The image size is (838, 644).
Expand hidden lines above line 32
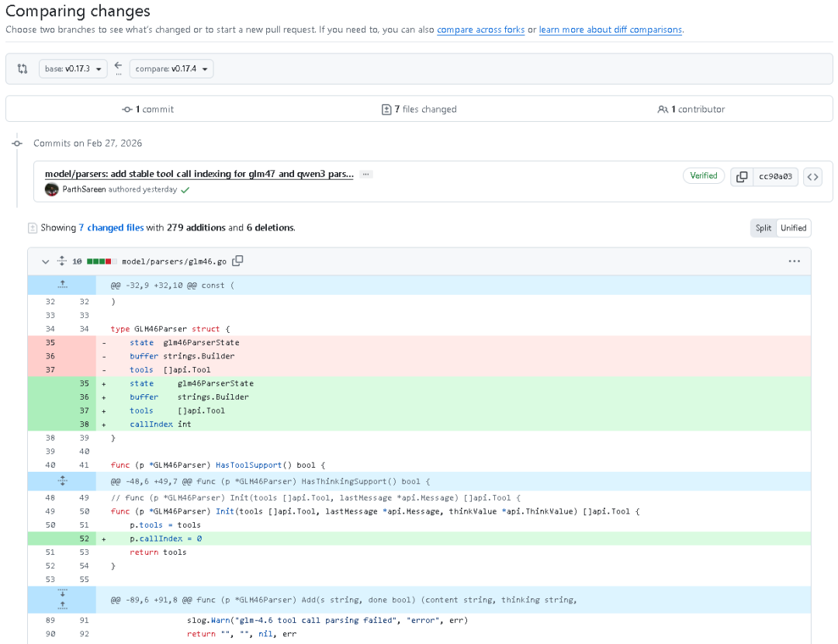click(x=62, y=285)
